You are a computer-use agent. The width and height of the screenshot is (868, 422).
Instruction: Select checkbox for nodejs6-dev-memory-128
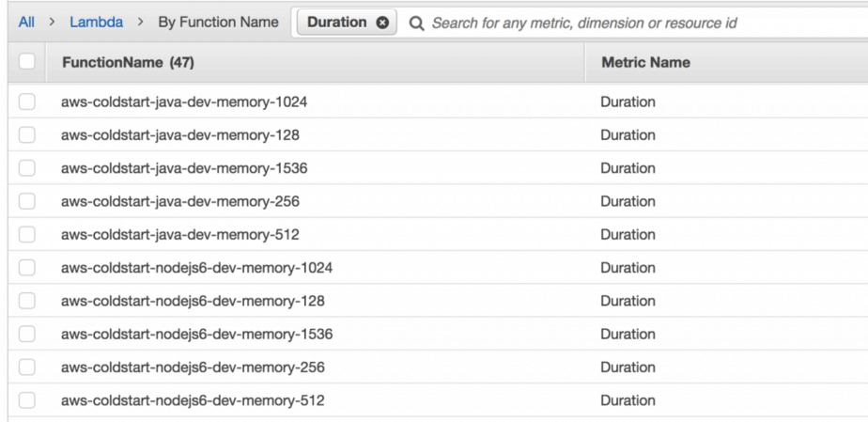tap(26, 301)
